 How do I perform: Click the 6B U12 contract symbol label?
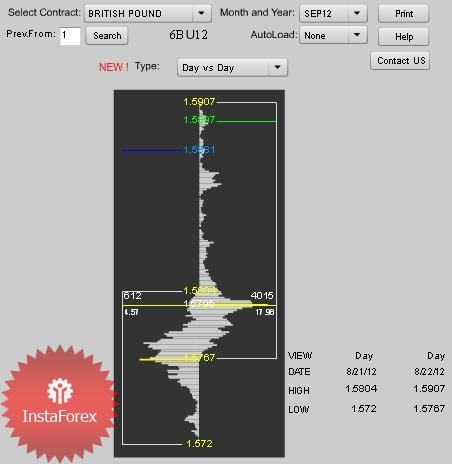[188, 35]
